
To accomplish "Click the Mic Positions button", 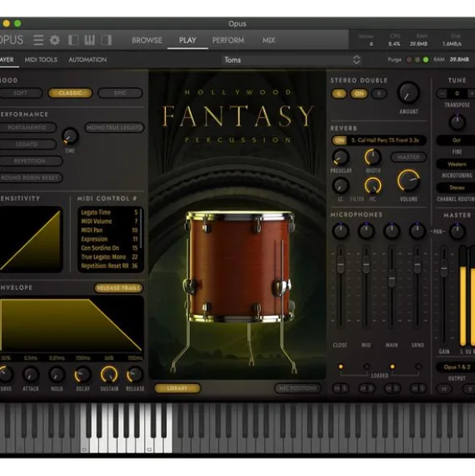I will 298,388.
